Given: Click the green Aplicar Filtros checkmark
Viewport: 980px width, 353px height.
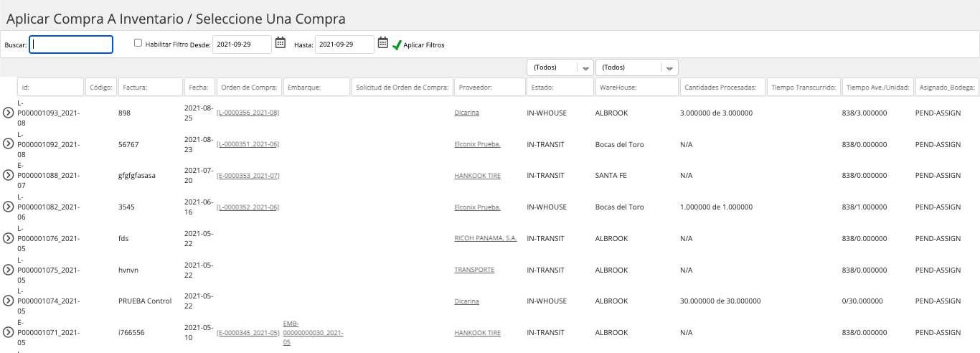Looking at the screenshot, I should (x=397, y=44).
